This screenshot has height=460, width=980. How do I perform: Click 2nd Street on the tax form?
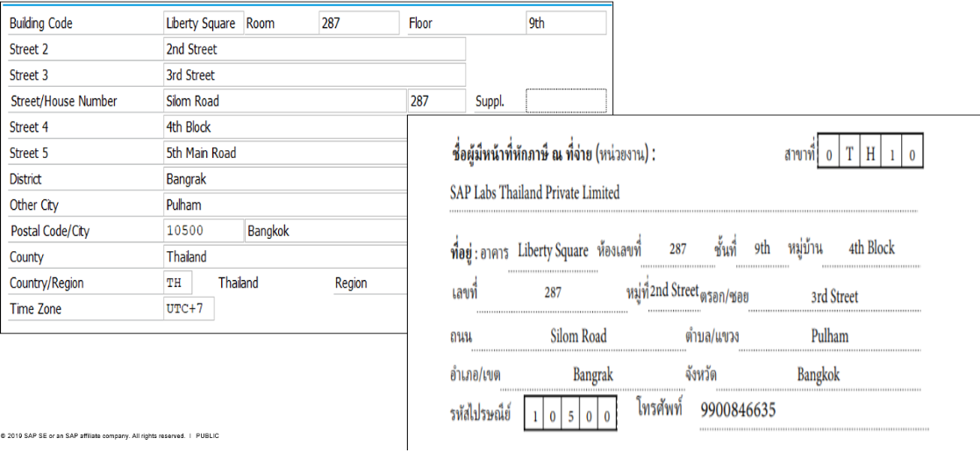point(674,290)
